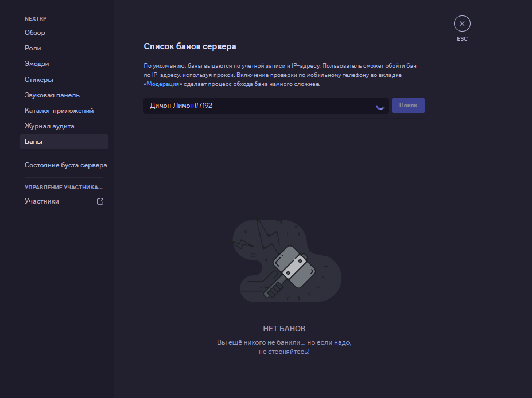This screenshot has width=532, height=398.
Task: Click the Список банов сервера title
Action: click(189, 46)
